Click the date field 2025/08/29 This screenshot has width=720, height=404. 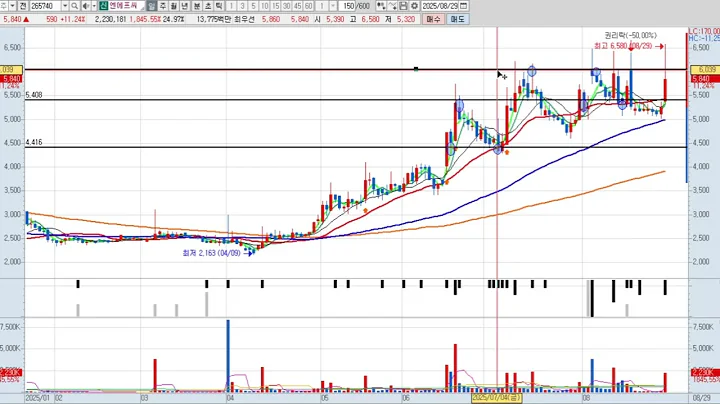(440, 6)
